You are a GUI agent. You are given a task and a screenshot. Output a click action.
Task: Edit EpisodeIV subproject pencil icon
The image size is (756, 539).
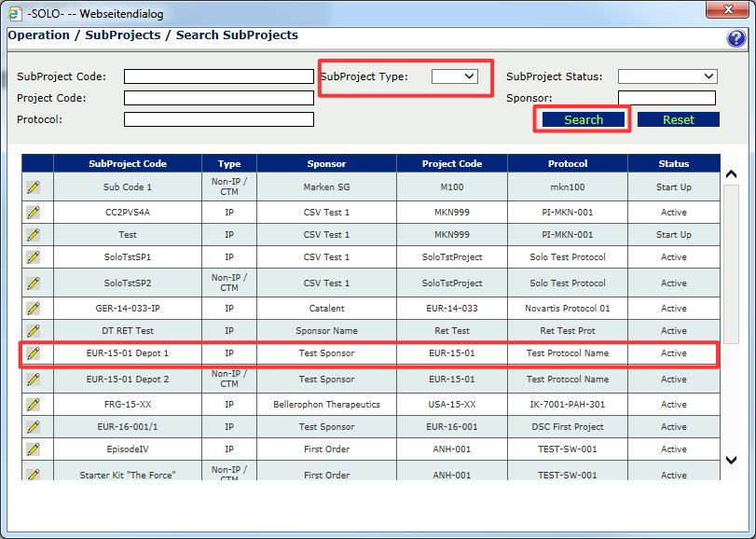34,449
